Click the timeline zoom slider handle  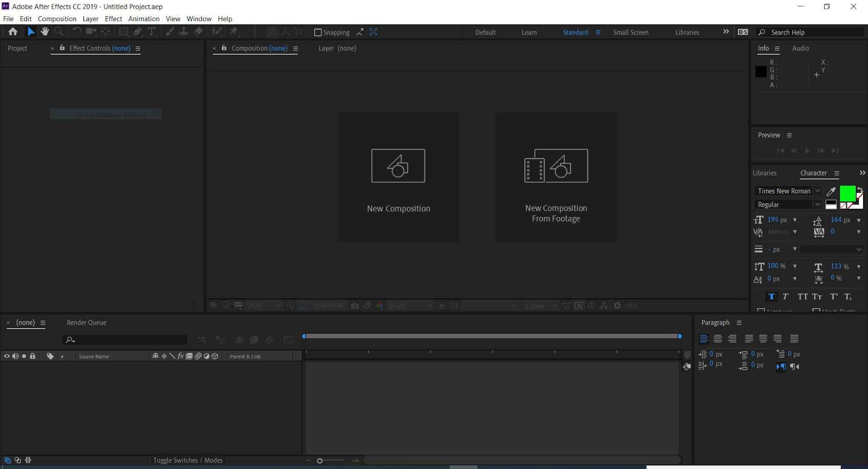pos(320,461)
